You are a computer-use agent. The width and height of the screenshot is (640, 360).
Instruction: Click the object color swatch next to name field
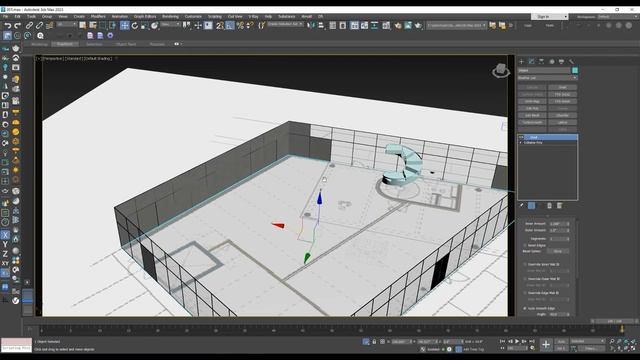pos(575,71)
